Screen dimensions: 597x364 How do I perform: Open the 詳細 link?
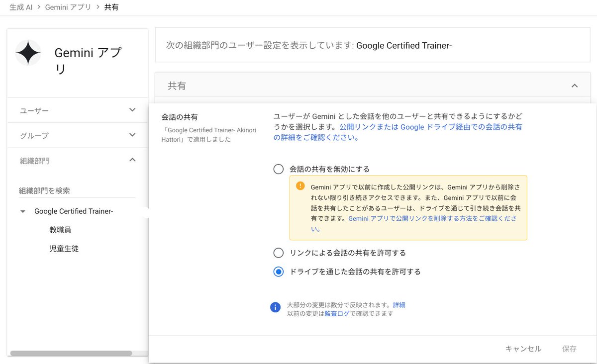[399, 305]
